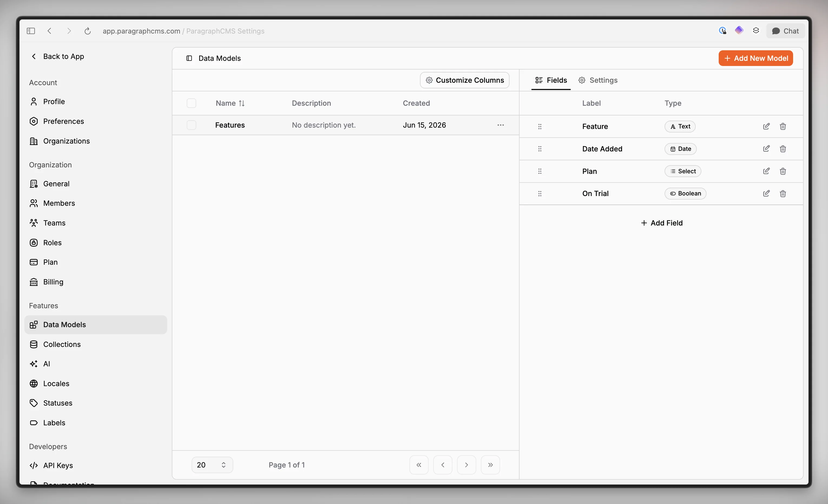
Task: Click the Created column header
Action: click(x=416, y=103)
